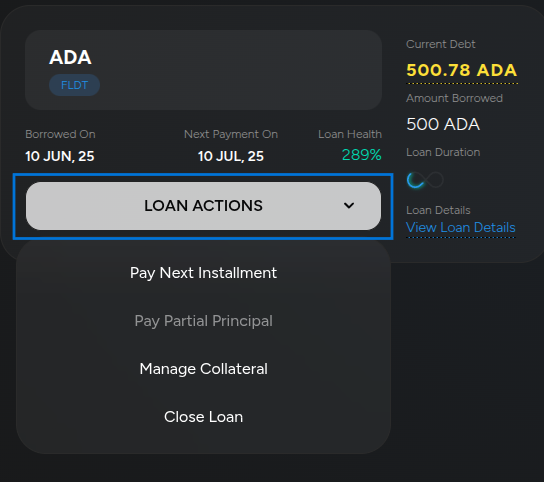The height and width of the screenshot is (482, 544).
Task: Select Pay Next Installment
Action: pos(203,273)
